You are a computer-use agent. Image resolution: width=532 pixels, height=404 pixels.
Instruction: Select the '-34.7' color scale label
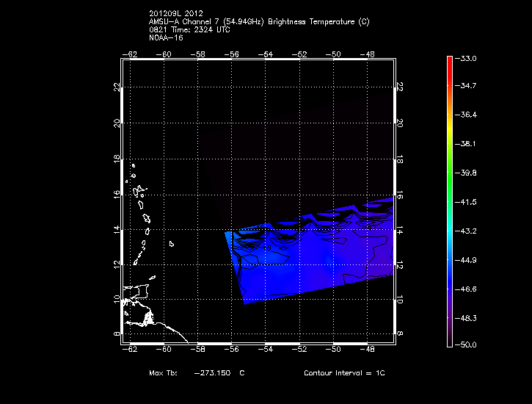[465, 85]
